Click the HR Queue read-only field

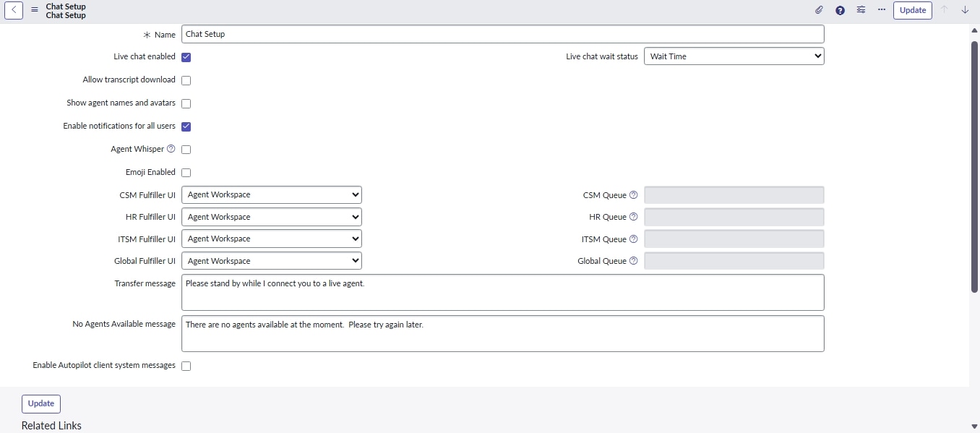tap(734, 217)
